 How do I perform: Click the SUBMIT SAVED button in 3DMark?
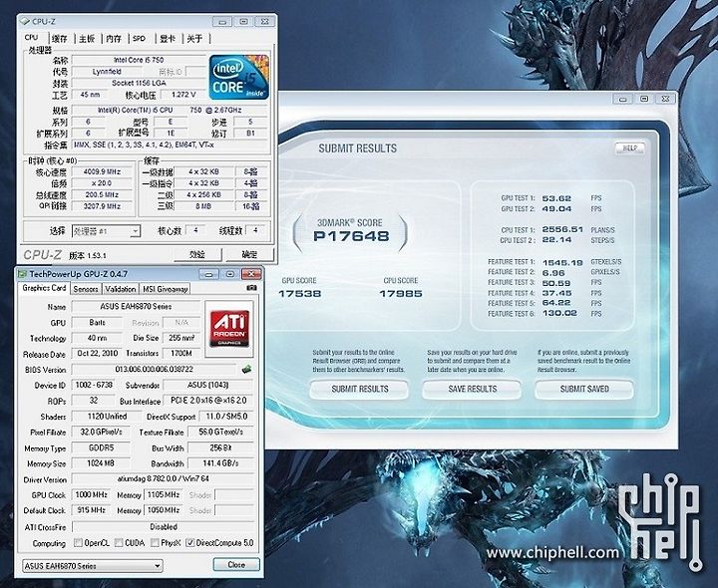tap(584, 389)
